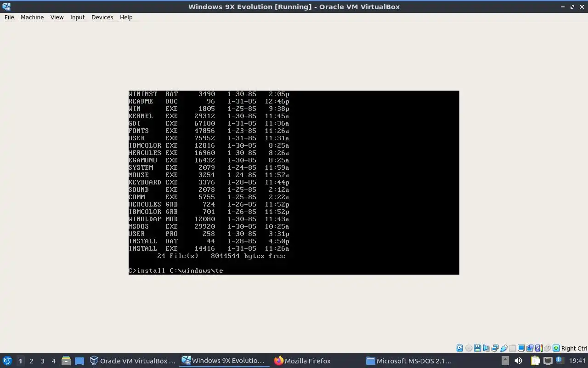
Task: Open the notification alert tray icon
Action: [x=560, y=361]
